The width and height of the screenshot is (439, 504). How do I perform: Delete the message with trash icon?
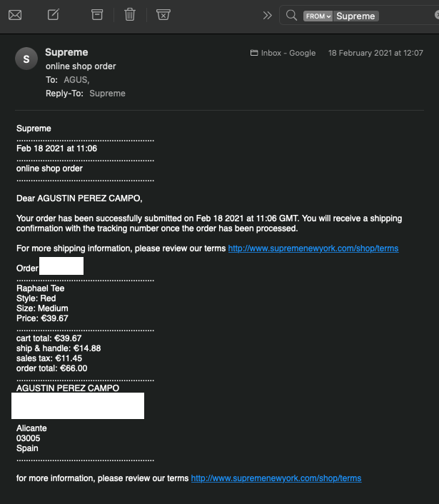(x=130, y=15)
